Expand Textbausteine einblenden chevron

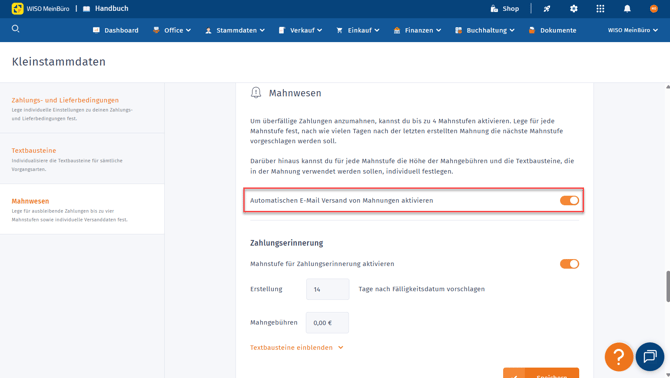coord(341,348)
